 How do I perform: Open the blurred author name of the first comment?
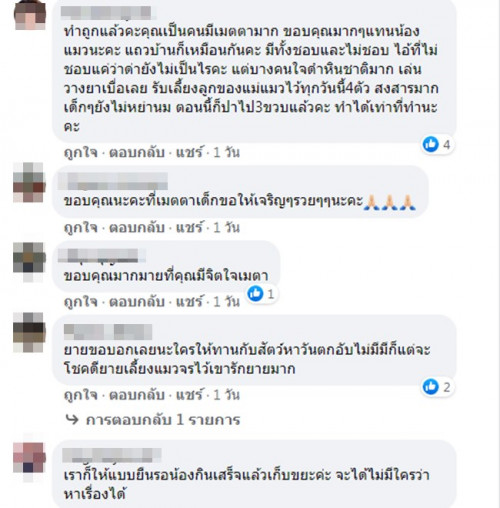coord(107,13)
